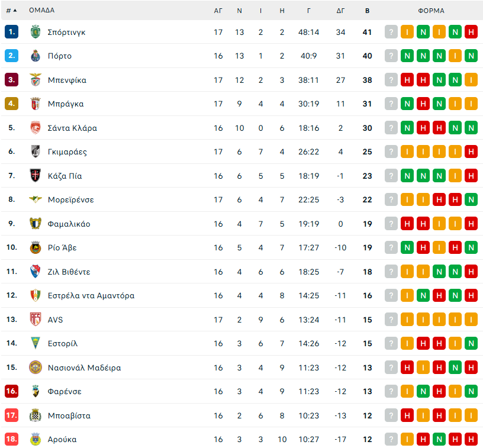This screenshot has height=448, width=483.
Task: Open the Benfica eagle crest icon
Action: click(36, 80)
